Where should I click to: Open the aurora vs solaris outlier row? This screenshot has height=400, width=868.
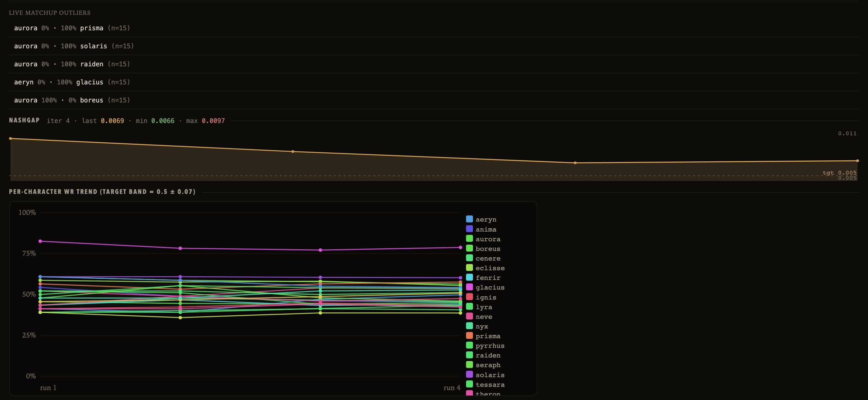(434, 46)
